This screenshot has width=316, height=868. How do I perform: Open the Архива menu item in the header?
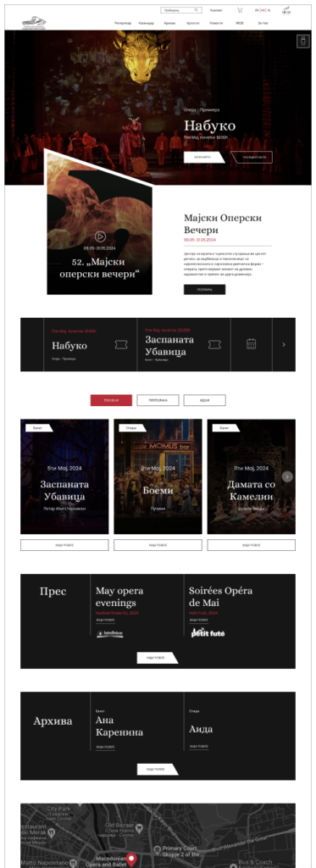click(170, 23)
